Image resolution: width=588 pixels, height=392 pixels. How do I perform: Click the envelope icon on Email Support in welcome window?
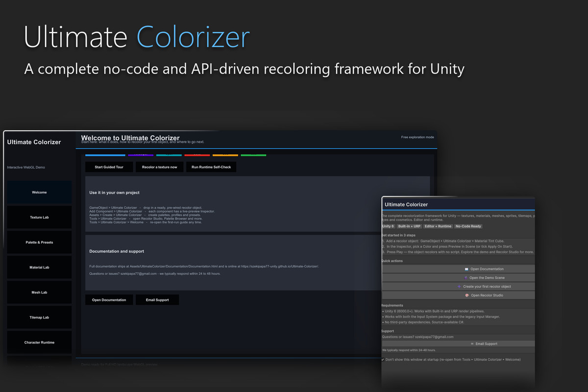[472, 344]
